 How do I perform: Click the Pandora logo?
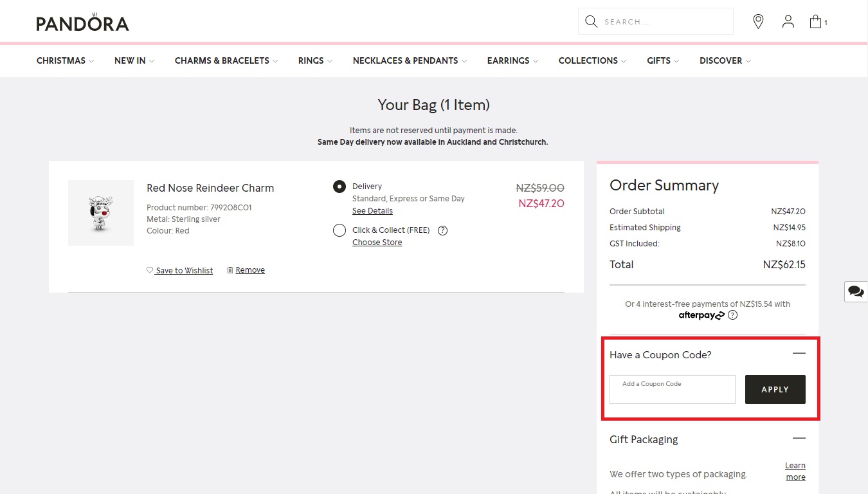(x=82, y=22)
